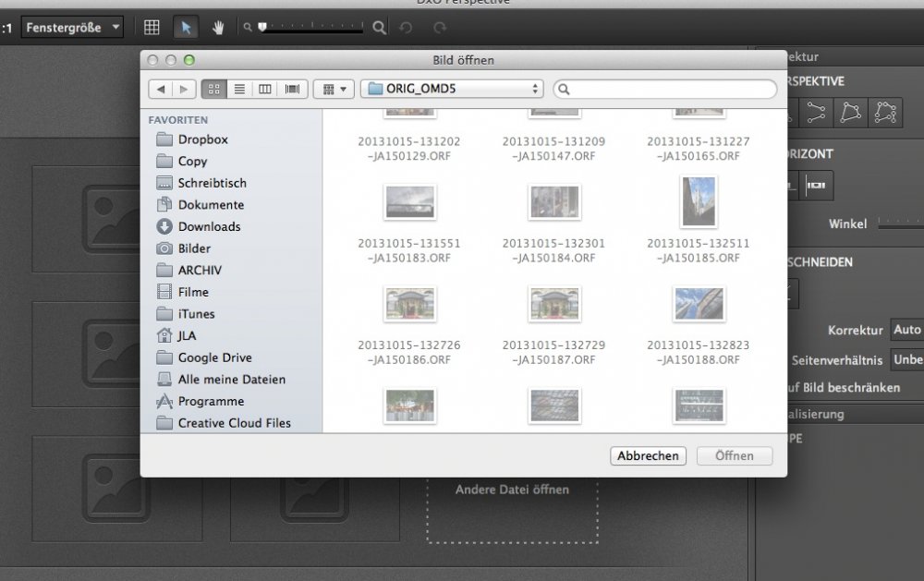Screen dimensions: 924x581
Task: Switch file dialog to list view
Action: click(x=239, y=89)
